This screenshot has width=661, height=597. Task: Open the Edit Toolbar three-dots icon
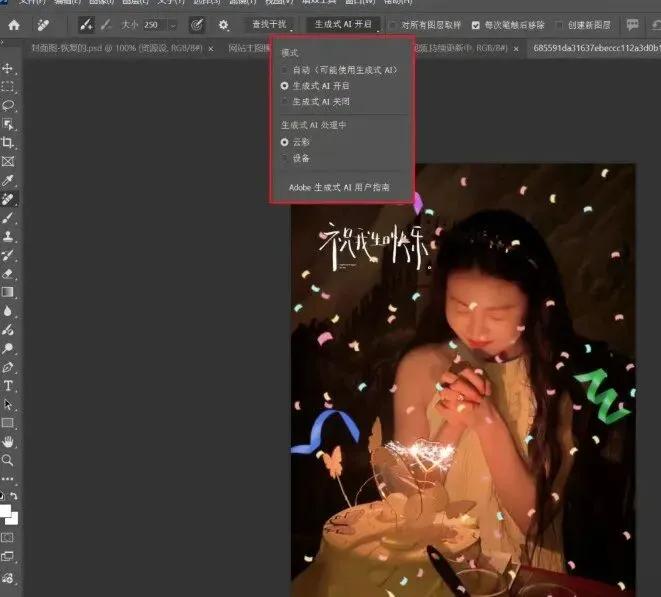coord(8,479)
